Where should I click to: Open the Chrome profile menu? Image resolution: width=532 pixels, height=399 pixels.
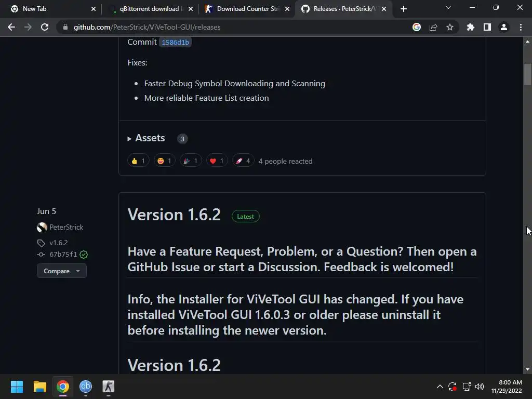click(x=504, y=27)
